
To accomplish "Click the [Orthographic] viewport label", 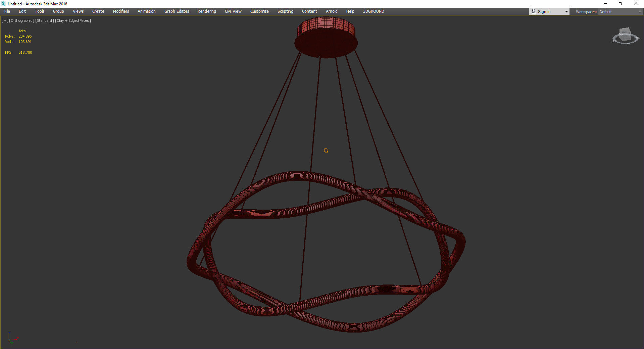I will 21,20.
